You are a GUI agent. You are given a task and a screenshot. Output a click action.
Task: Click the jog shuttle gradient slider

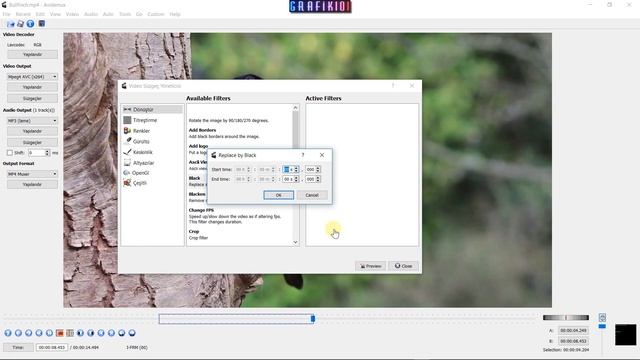[566, 318]
